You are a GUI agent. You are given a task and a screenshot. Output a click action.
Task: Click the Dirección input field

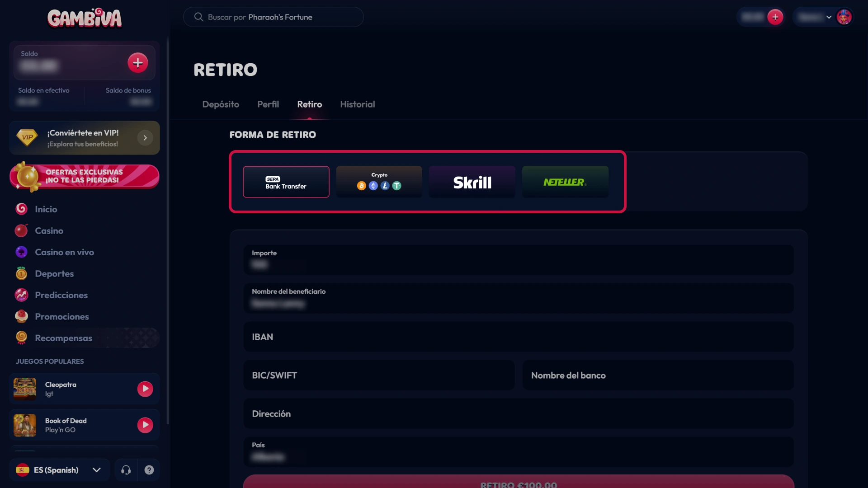519,413
